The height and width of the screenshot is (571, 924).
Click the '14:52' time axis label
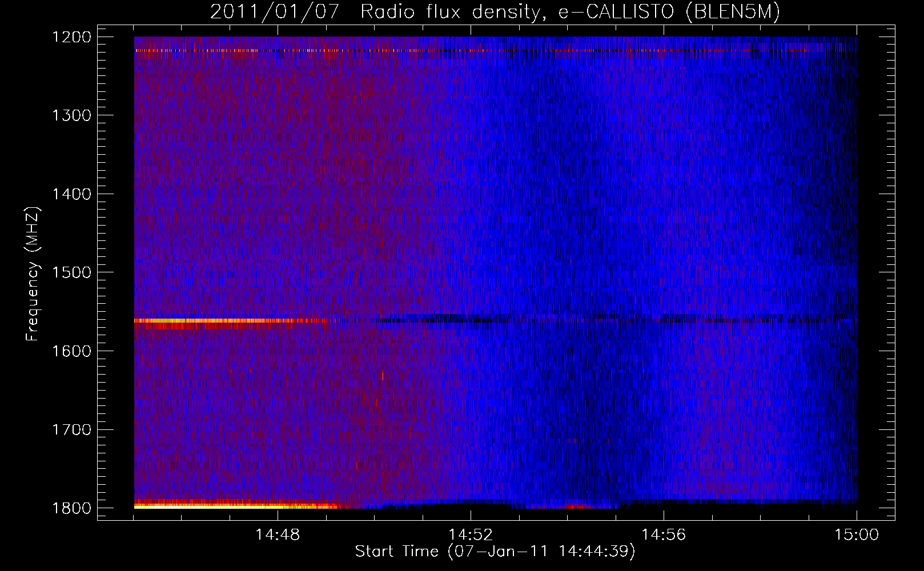click(471, 535)
